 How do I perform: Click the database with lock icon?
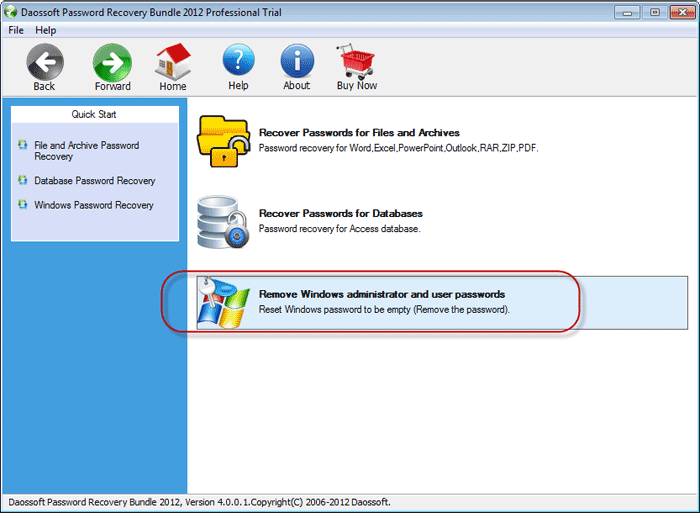point(223,222)
